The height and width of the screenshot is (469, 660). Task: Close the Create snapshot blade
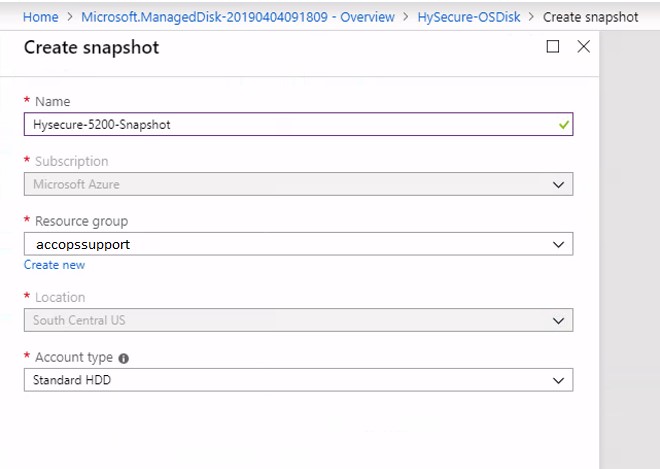click(583, 46)
